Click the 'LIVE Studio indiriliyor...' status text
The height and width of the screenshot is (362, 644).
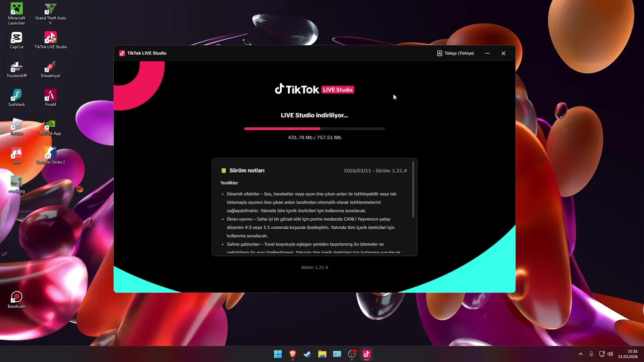(x=314, y=115)
